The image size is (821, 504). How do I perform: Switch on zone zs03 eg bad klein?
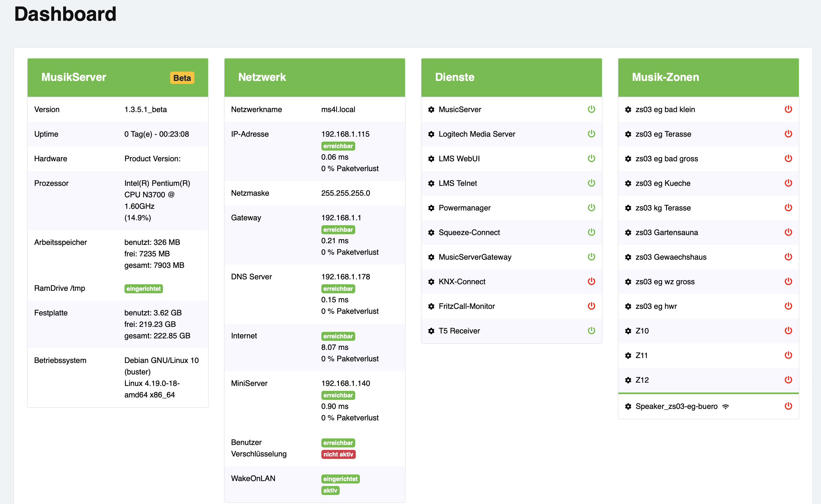click(788, 109)
